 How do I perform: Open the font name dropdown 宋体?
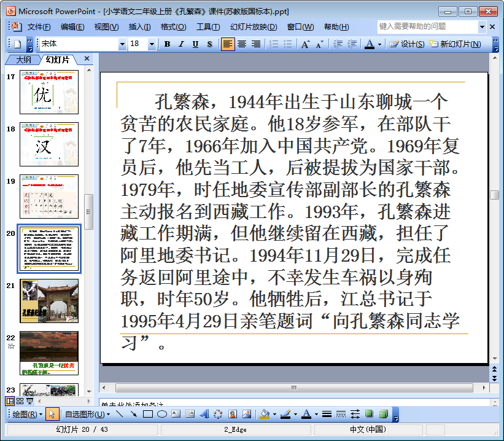pos(122,44)
